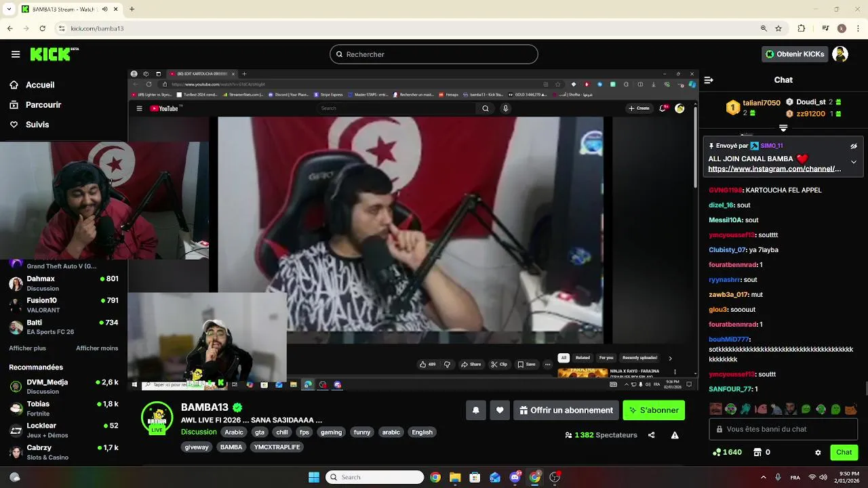
Task: Click Windows Start button on taskbar
Action: 314,477
